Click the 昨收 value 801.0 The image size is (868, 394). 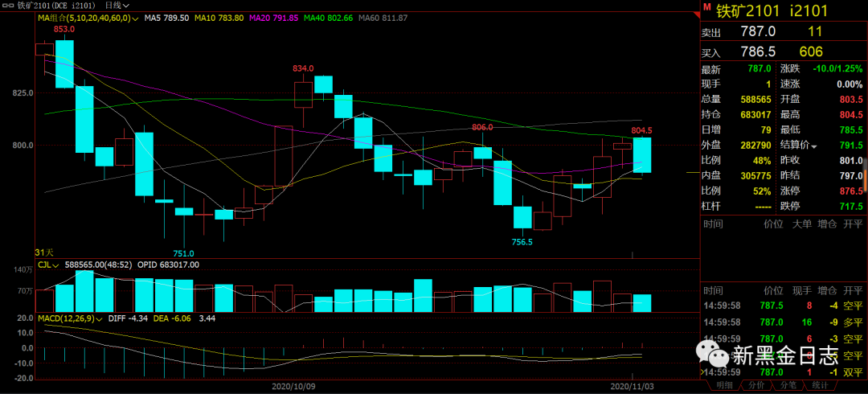[851, 162]
